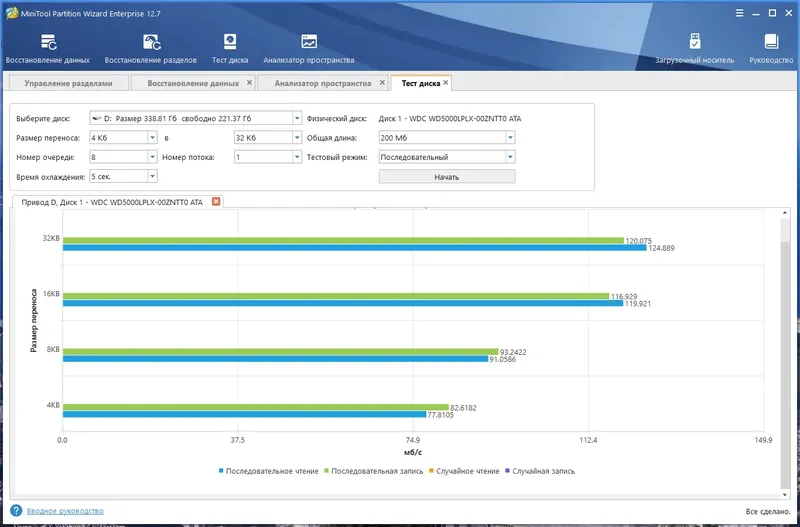Click the value 124.889
This screenshot has width=800, height=527.
click(x=662, y=249)
